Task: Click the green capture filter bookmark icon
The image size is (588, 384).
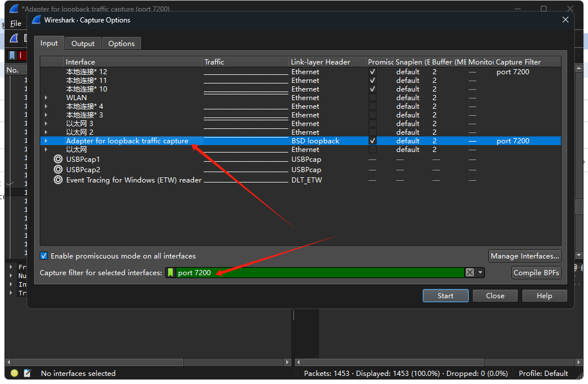Action: pyautogui.click(x=170, y=273)
